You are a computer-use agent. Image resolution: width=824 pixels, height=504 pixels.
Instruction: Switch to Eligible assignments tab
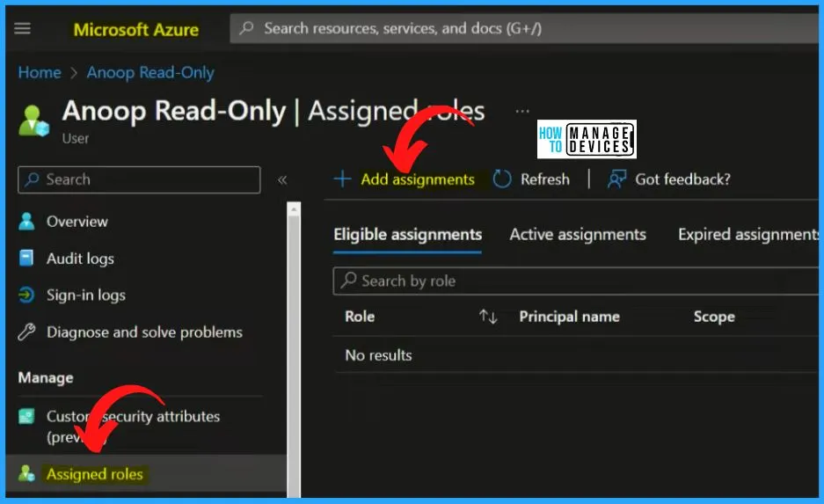[407, 234]
